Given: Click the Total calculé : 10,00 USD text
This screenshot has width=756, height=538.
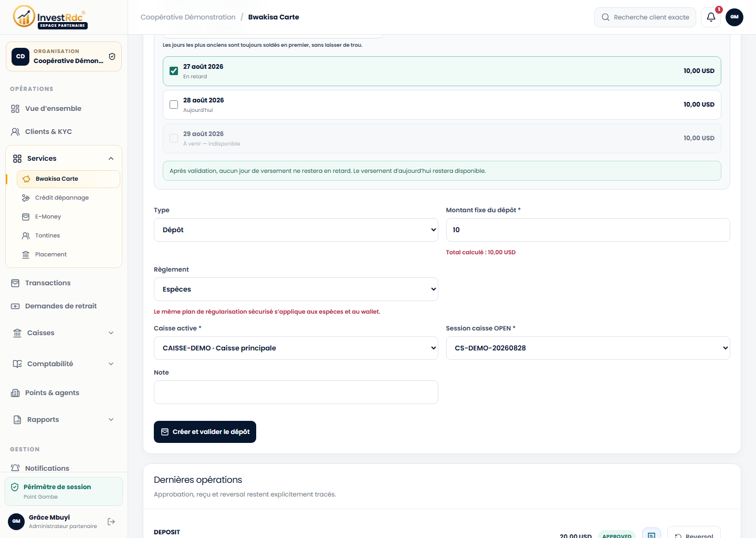Looking at the screenshot, I should point(481,252).
